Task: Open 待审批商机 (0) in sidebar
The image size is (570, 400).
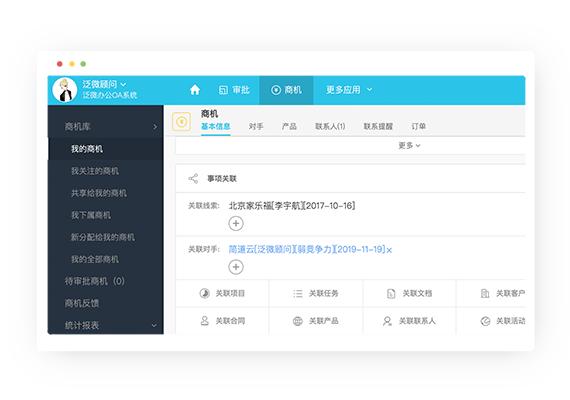Action: tap(95, 281)
